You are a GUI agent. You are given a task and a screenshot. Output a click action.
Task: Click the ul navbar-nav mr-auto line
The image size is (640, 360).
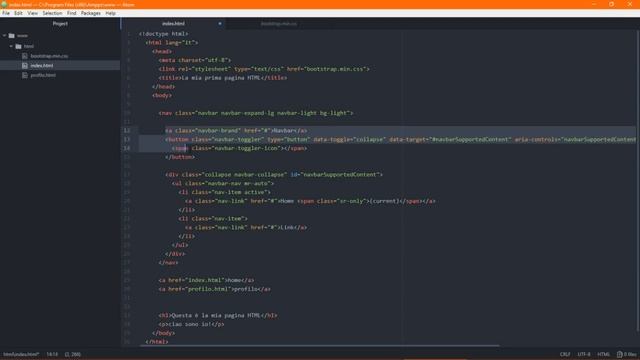(x=223, y=184)
